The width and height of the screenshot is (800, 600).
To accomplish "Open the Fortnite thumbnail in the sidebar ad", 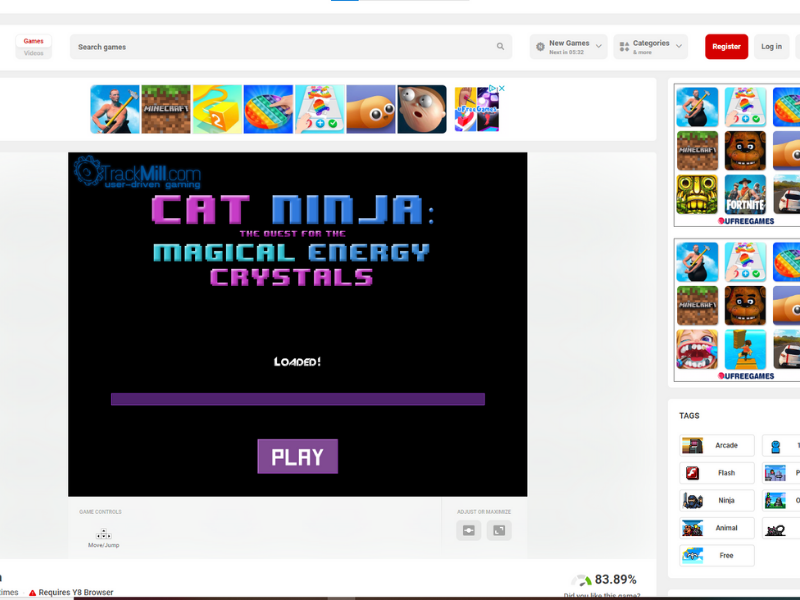I will (745, 194).
